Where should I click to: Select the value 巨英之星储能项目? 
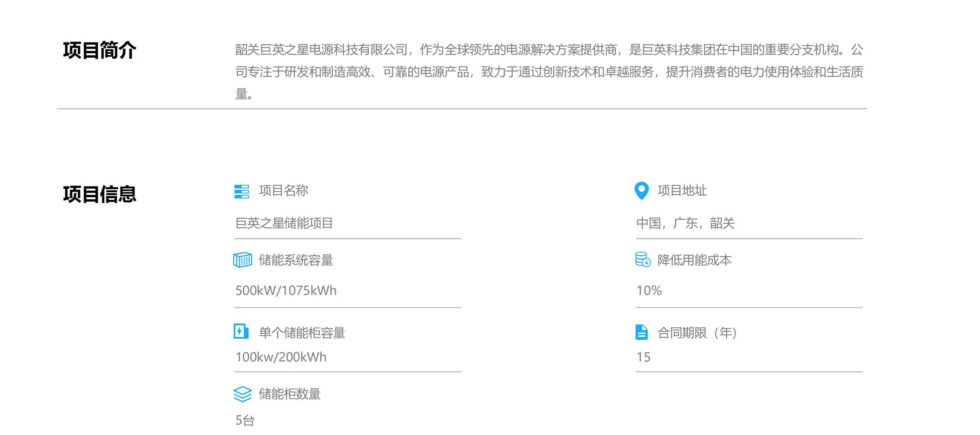pyautogui.click(x=284, y=223)
